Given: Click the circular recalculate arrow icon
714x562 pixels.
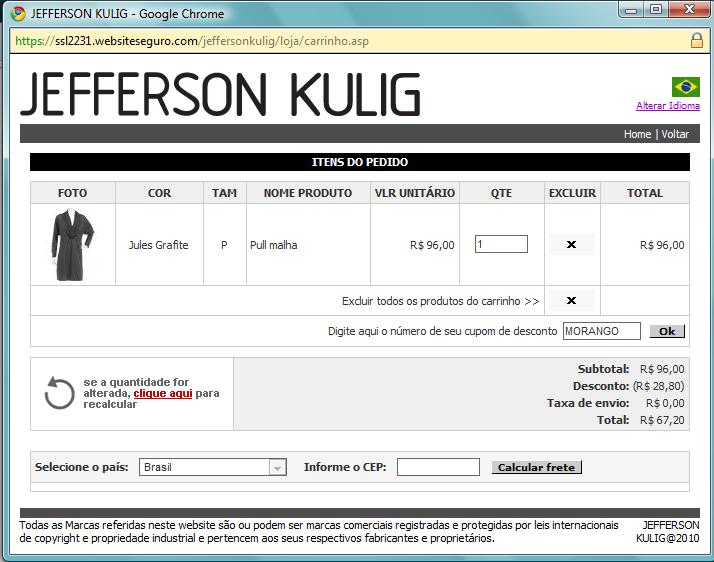Looking at the screenshot, I should click(x=60, y=393).
